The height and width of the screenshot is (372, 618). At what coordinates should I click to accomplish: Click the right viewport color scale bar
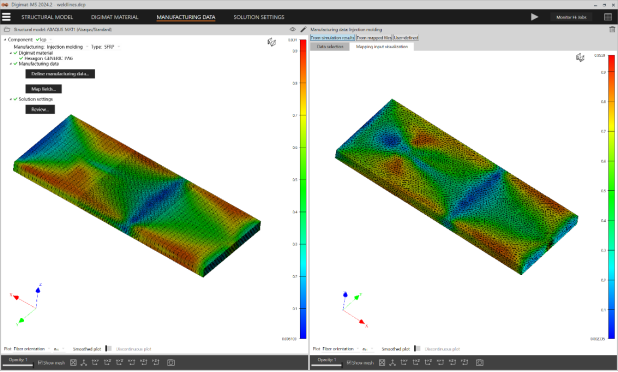(x=611, y=197)
